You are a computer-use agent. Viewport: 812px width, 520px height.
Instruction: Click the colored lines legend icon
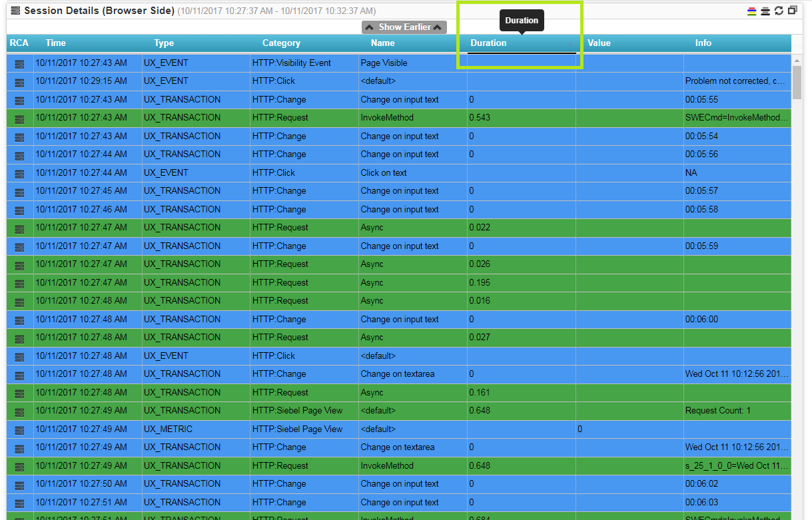click(x=752, y=11)
